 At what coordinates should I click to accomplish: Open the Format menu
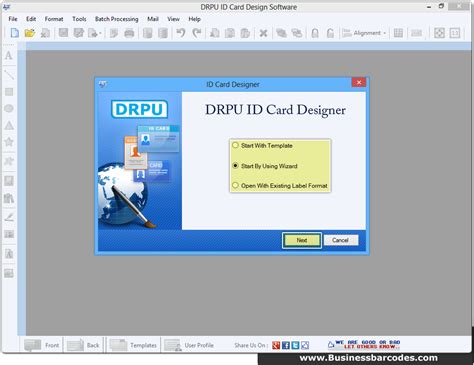click(x=54, y=19)
